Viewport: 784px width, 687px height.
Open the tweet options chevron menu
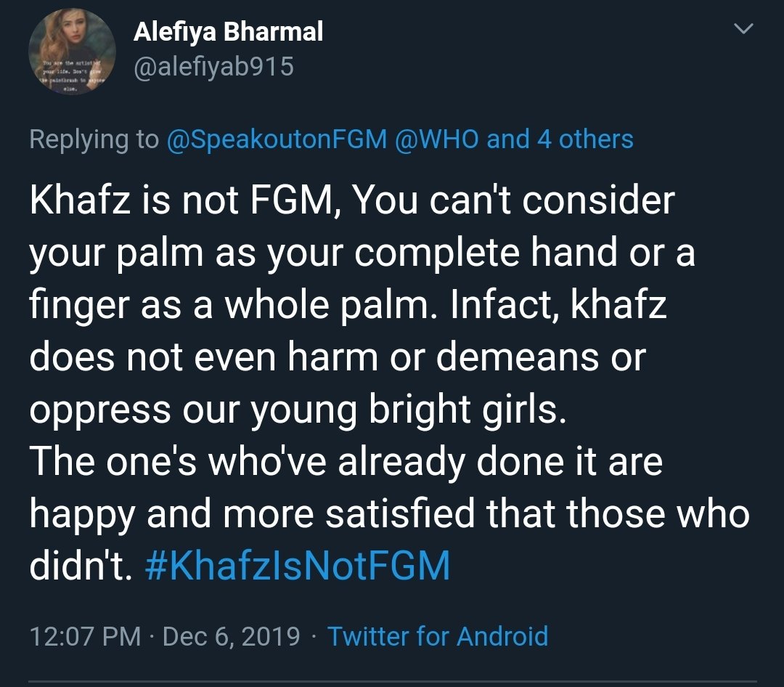point(743,30)
